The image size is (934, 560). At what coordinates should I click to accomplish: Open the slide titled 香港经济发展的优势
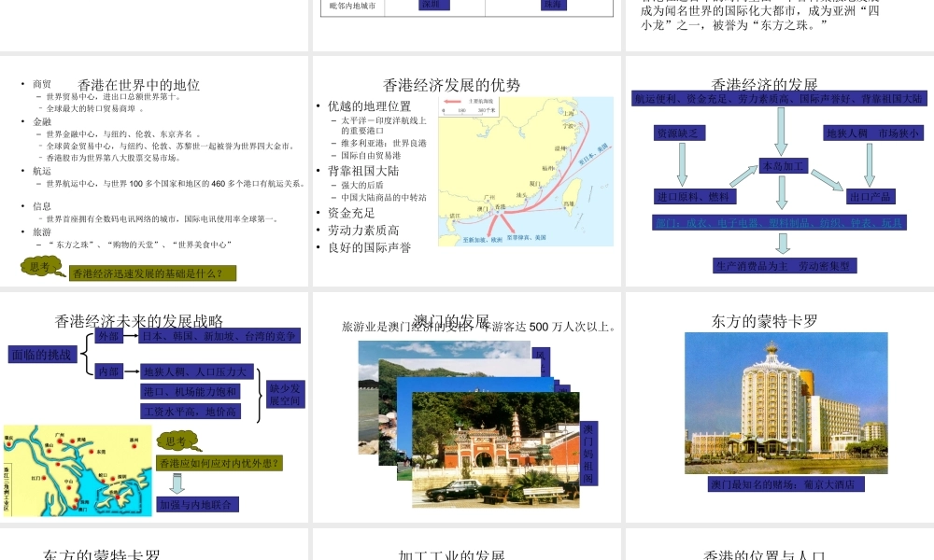(466, 171)
